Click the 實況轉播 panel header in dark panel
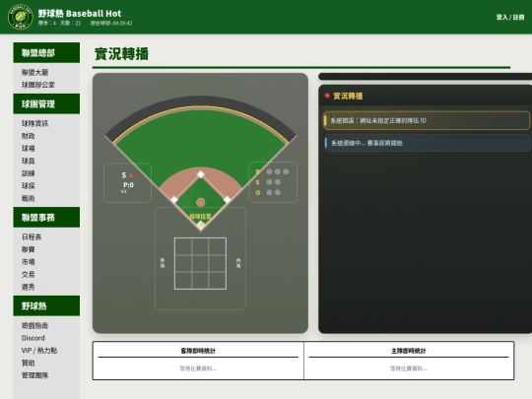This screenshot has height=399, width=532. coord(348,96)
